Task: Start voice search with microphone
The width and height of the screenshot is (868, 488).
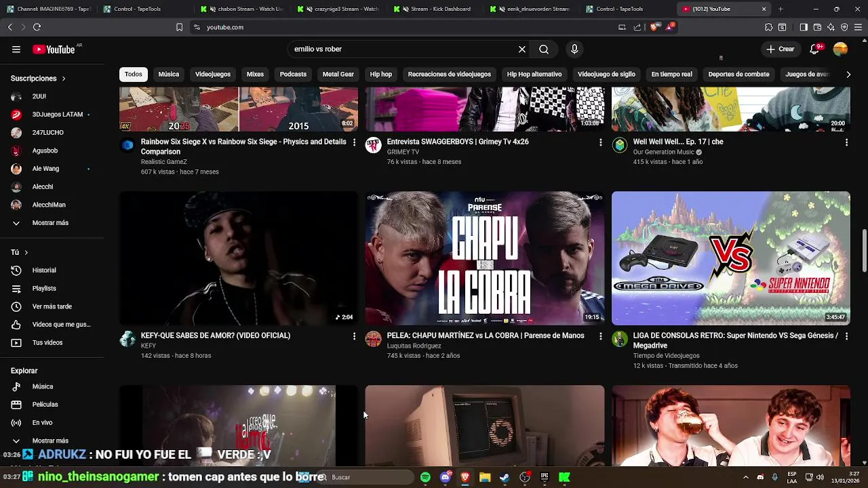Action: pyautogui.click(x=574, y=49)
